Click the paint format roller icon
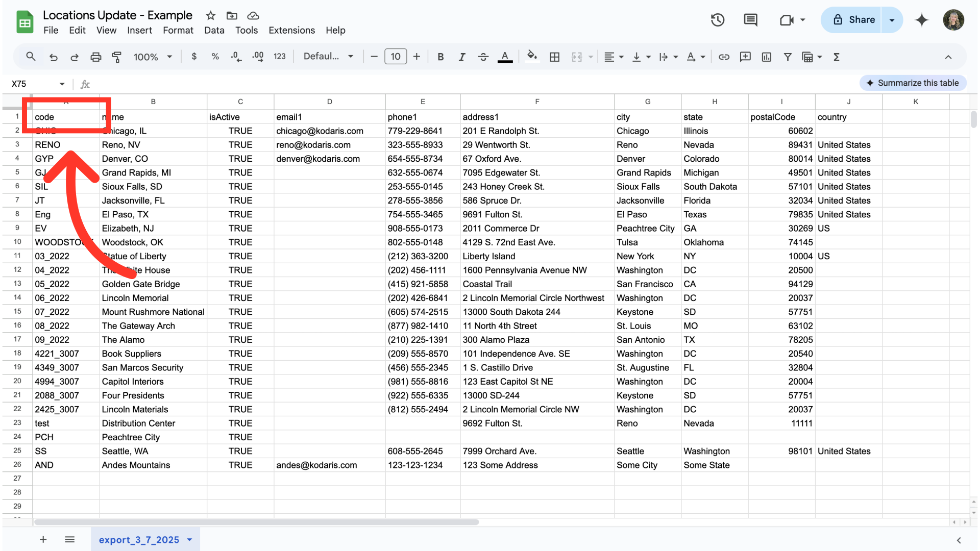 (116, 57)
